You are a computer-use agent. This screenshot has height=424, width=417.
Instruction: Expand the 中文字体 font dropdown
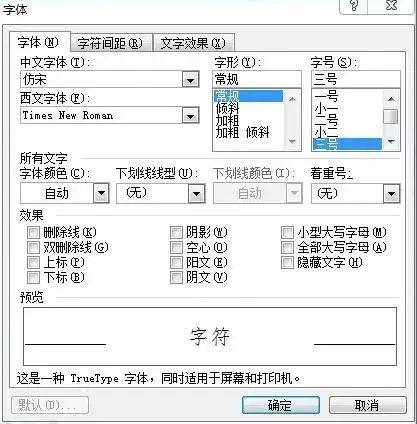pos(191,80)
